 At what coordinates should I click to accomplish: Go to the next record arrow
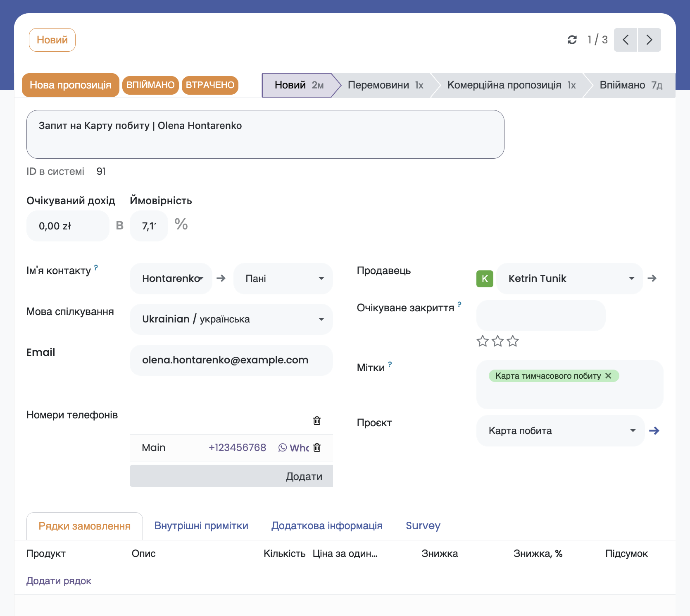point(649,40)
